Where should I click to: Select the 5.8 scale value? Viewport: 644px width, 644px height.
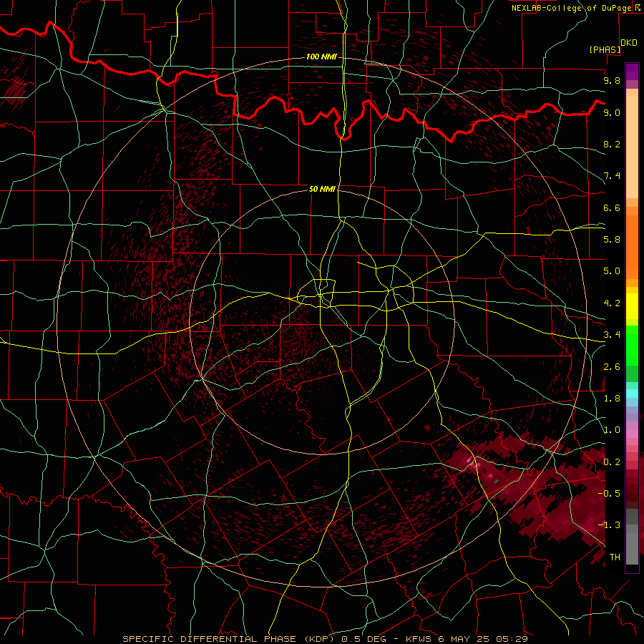point(612,239)
